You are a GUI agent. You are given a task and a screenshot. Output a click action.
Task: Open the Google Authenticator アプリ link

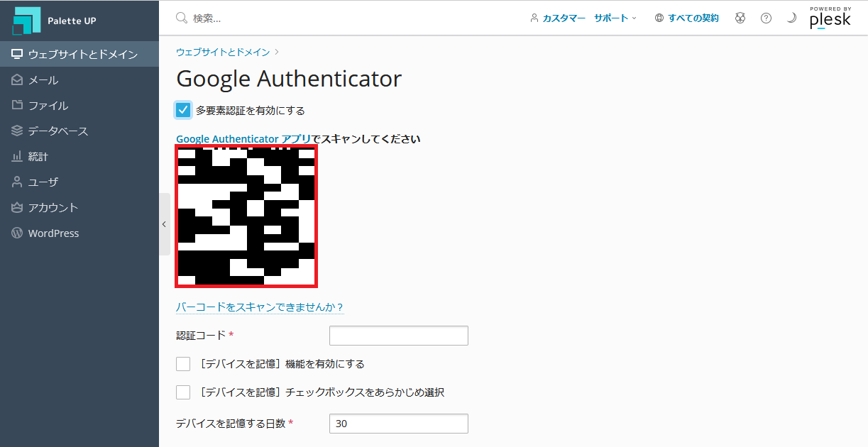tap(243, 138)
